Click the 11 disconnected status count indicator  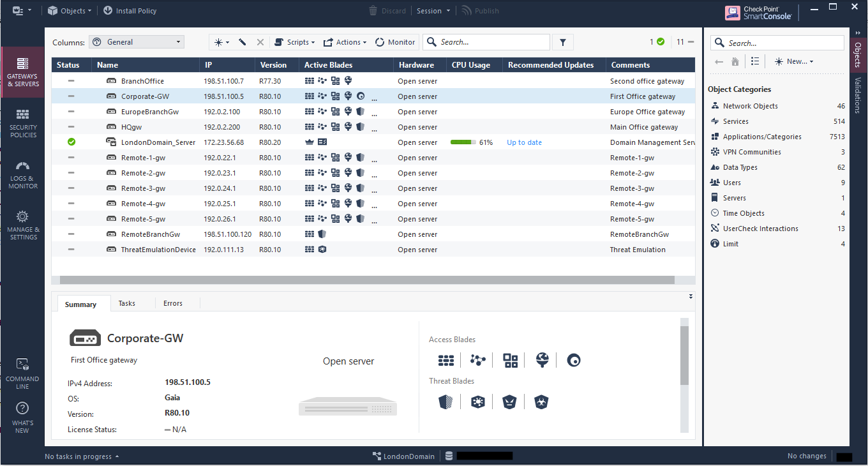(685, 42)
